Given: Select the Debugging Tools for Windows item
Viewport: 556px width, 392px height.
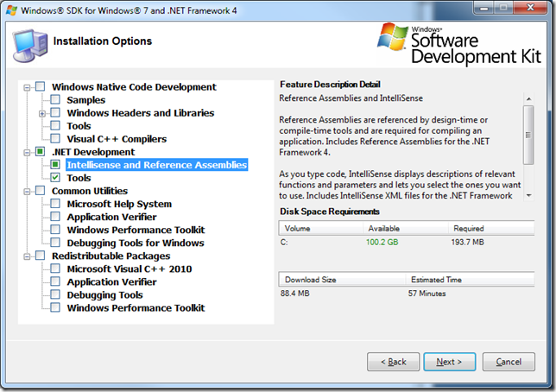Looking at the screenshot, I should pyautogui.click(x=136, y=243).
